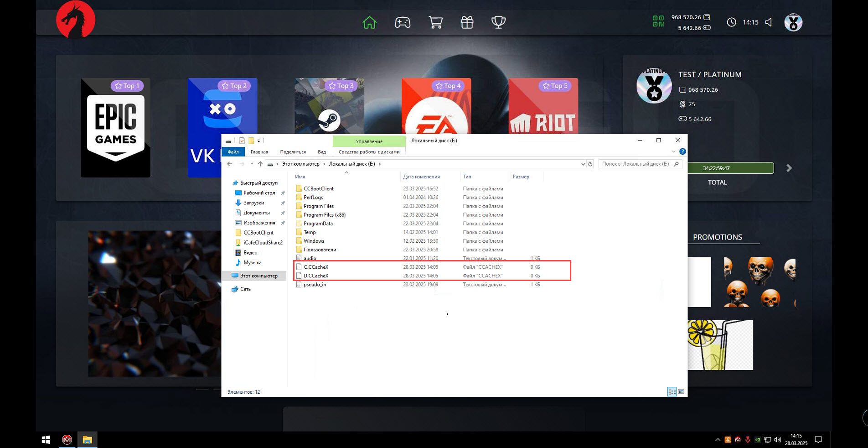Open the games controller section
This screenshot has width=868, height=448.
tap(402, 22)
